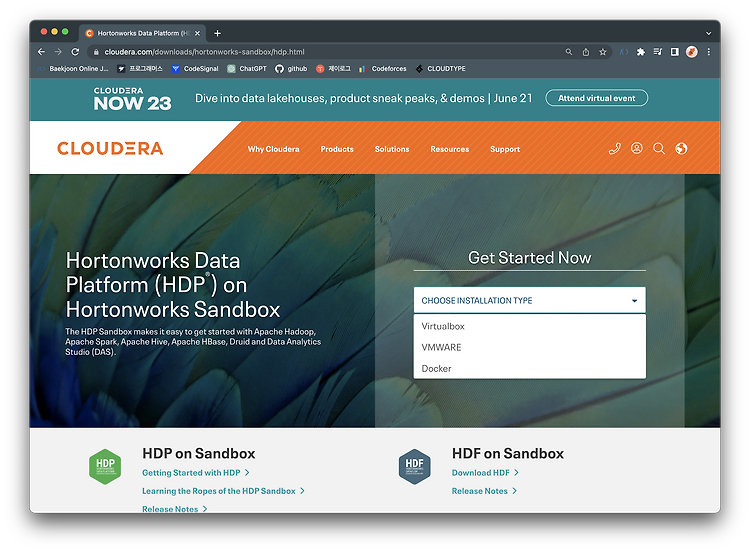Click the Get Started Now heading

point(529,258)
